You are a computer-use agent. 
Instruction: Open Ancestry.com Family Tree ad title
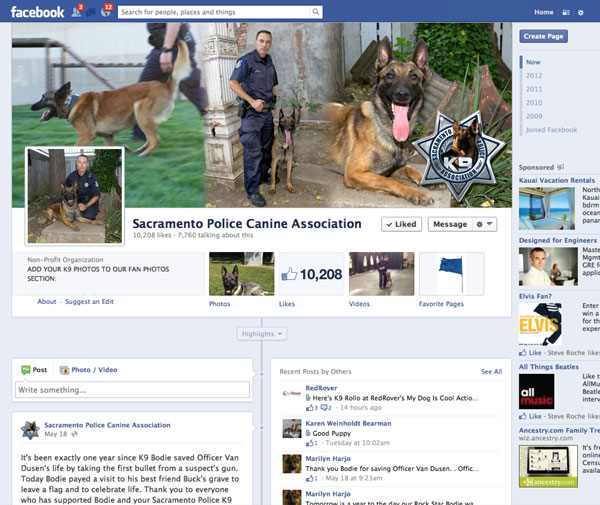(x=559, y=430)
